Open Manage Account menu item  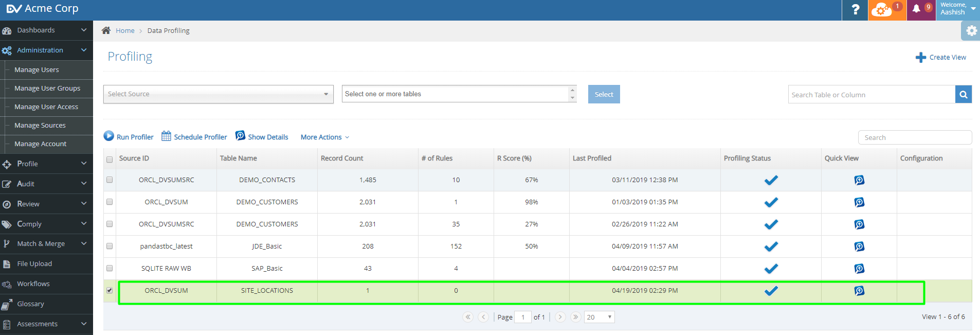point(41,144)
